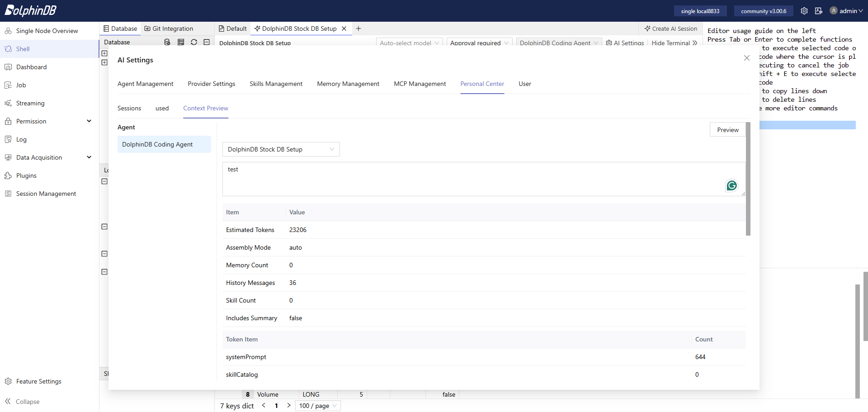Open the DolphinDB Coding Agent dropdown in toolbar
Viewport: 868px width, 412px height.
point(559,43)
